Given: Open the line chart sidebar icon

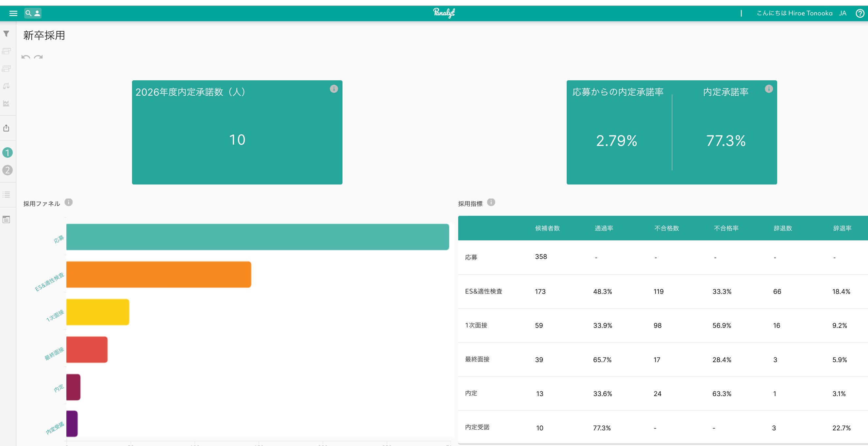Looking at the screenshot, I should pos(7,103).
